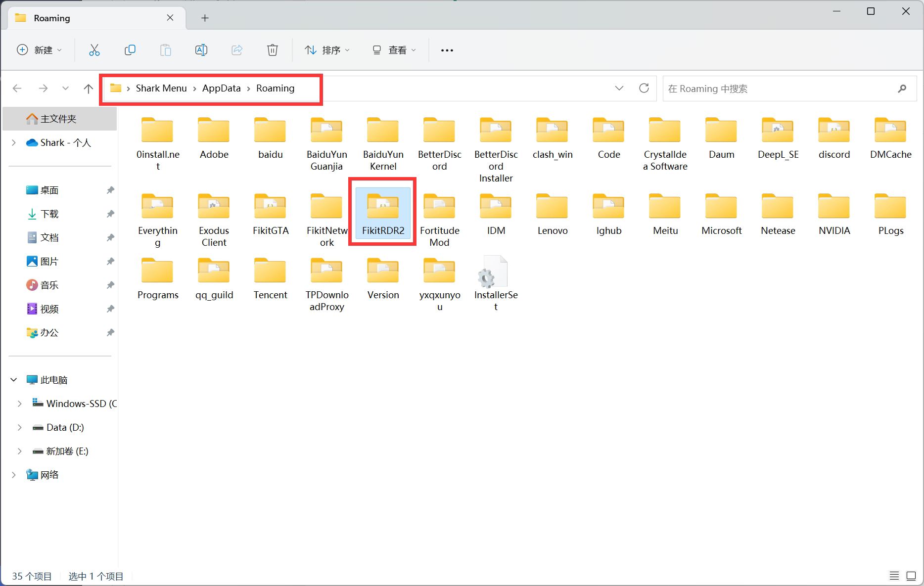The image size is (924, 586).
Task: Switch to large icons view in status bar
Action: click(911, 576)
